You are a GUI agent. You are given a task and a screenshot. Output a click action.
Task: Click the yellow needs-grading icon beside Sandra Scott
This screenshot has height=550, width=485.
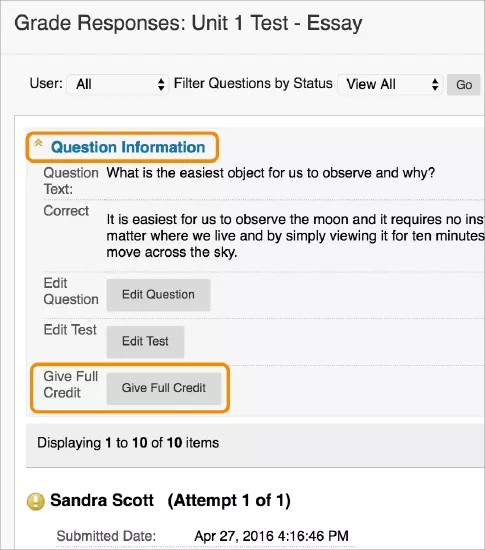coord(35,501)
